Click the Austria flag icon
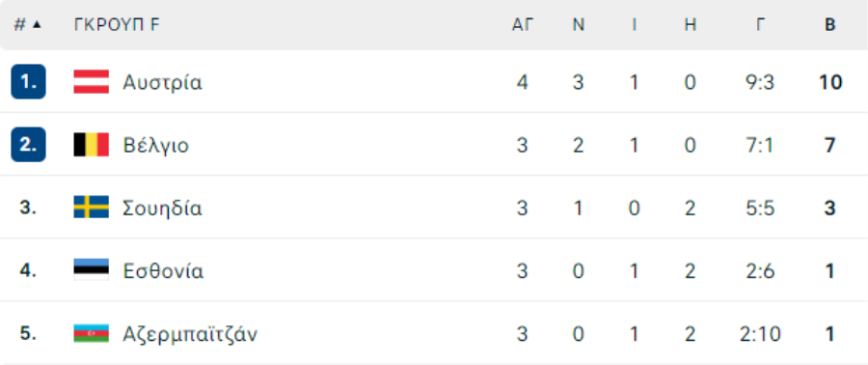 coord(92,82)
